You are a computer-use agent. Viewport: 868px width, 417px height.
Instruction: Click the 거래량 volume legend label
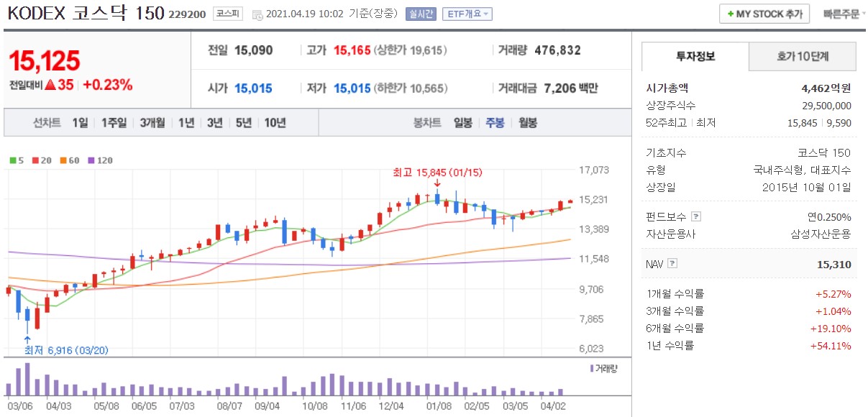point(603,368)
